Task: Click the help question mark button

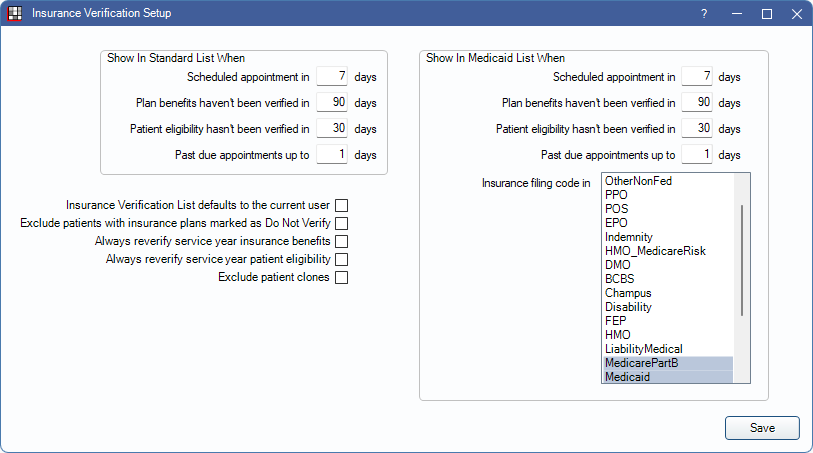Action: coord(704,14)
